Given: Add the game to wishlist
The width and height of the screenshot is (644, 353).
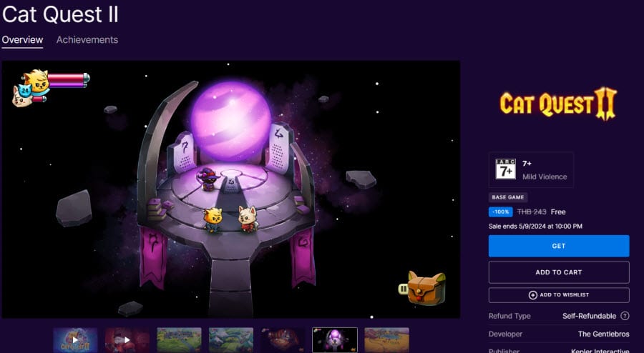Looking at the screenshot, I should pos(559,295).
